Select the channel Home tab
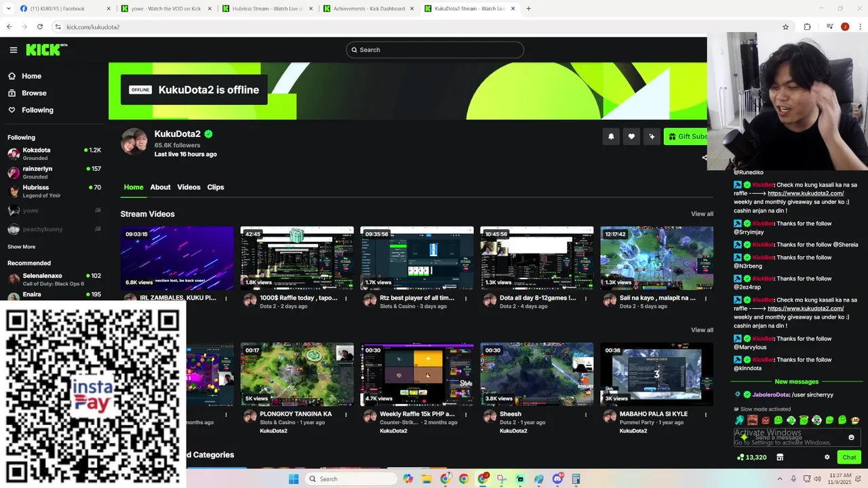The height and width of the screenshot is (488, 868). [x=134, y=187]
